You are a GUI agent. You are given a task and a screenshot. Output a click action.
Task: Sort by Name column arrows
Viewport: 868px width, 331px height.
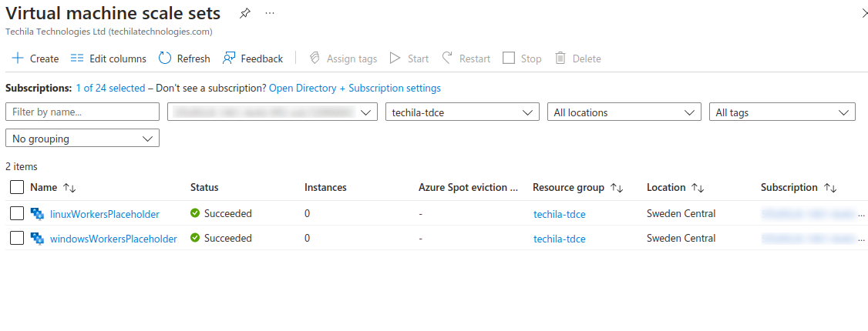point(69,188)
